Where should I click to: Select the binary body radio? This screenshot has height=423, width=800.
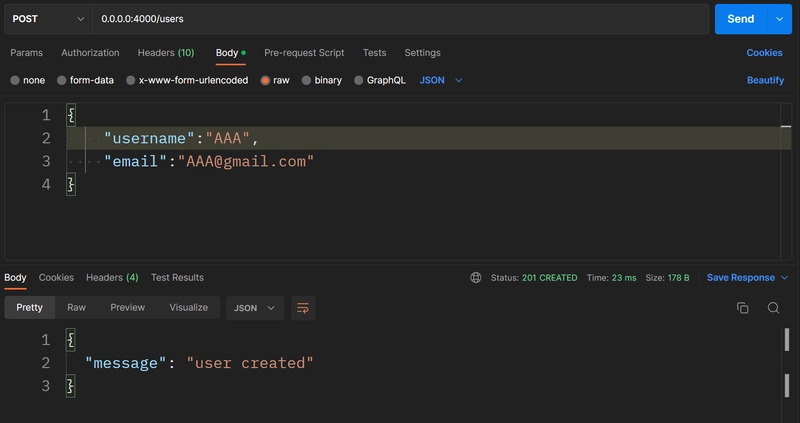click(306, 80)
